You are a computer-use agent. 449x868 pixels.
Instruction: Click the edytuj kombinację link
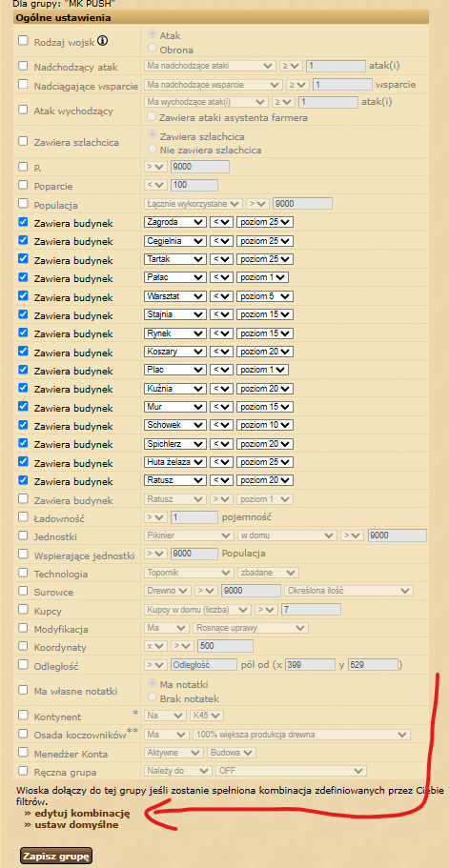point(82,813)
